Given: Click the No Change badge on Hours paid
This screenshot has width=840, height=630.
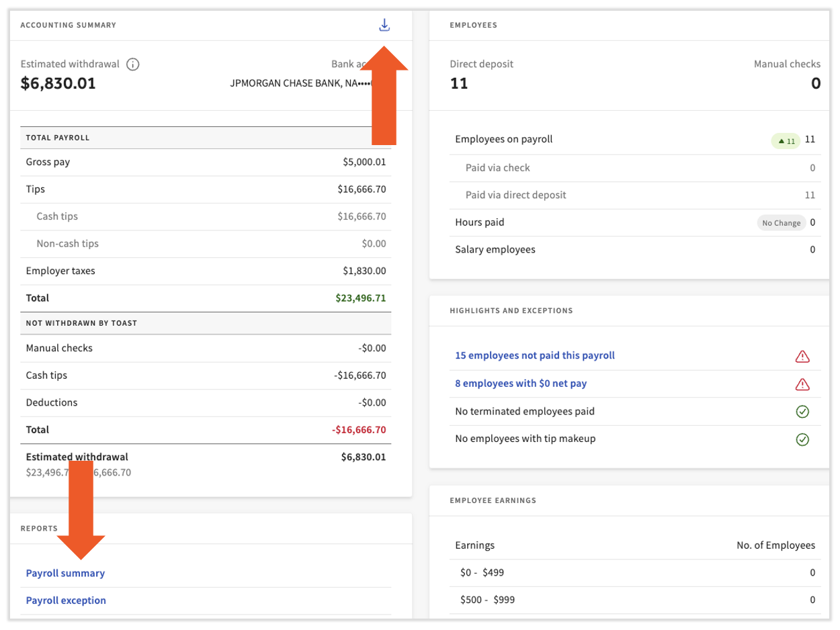Looking at the screenshot, I should pos(781,223).
